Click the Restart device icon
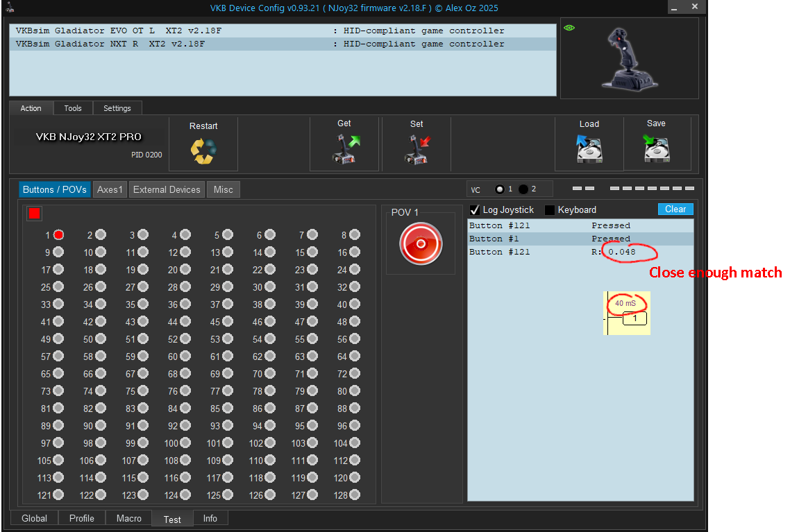The height and width of the screenshot is (532, 790). pos(203,151)
